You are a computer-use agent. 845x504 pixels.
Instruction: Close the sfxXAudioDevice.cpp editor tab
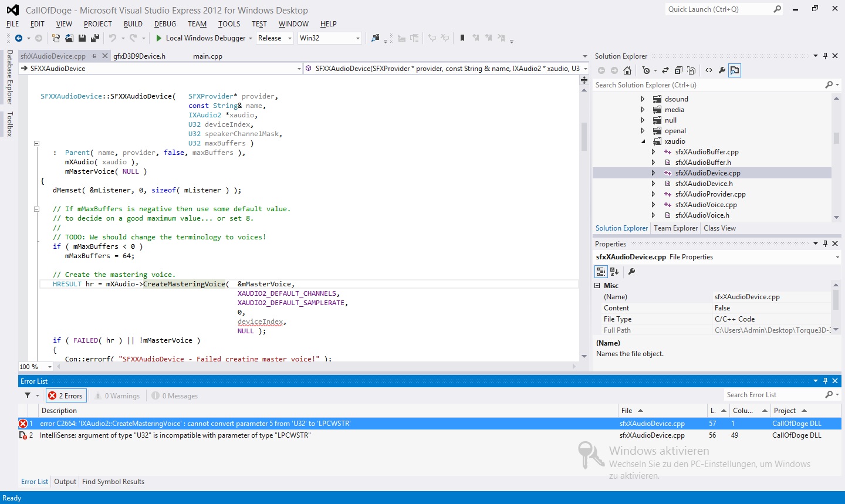[105, 56]
